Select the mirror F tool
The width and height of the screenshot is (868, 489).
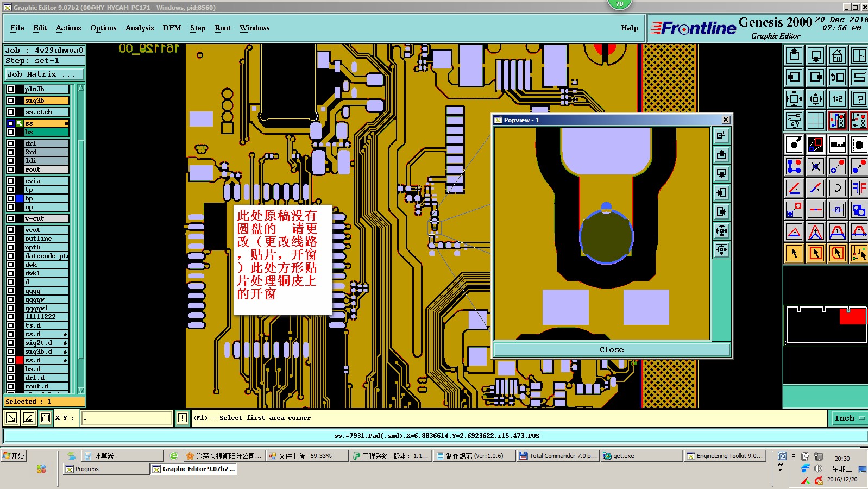pyautogui.click(x=859, y=188)
